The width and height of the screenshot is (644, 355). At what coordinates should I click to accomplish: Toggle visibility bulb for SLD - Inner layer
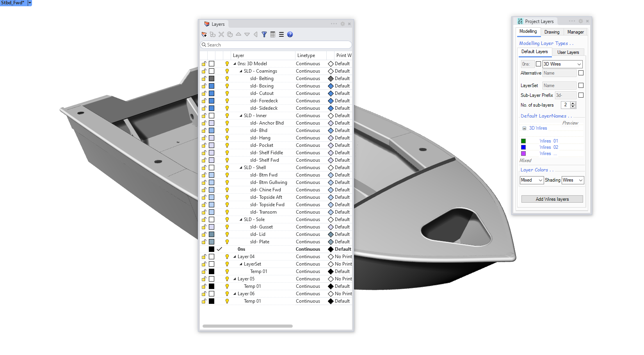click(x=227, y=116)
